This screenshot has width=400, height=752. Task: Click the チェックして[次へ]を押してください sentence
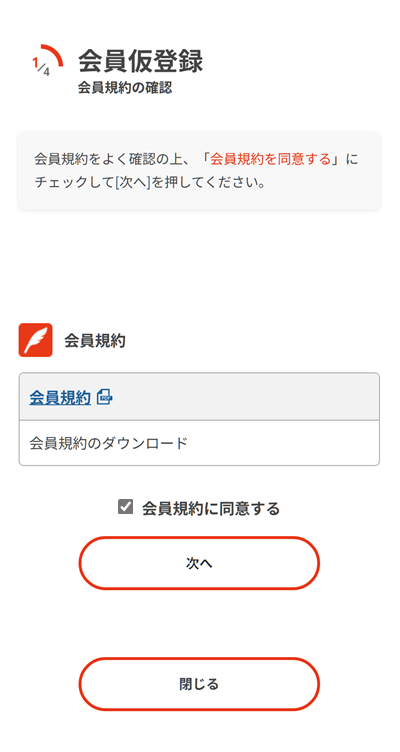click(x=150, y=183)
